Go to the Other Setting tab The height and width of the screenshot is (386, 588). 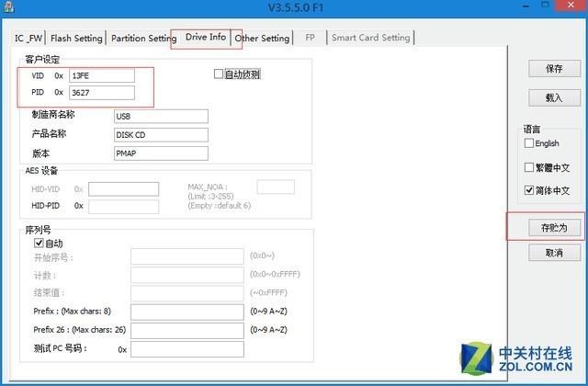point(262,39)
